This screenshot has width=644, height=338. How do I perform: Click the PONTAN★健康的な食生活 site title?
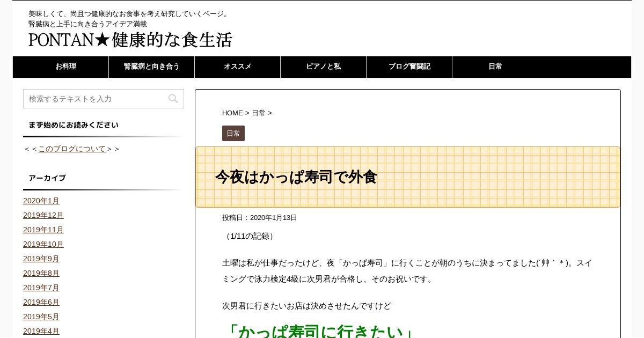coord(130,40)
